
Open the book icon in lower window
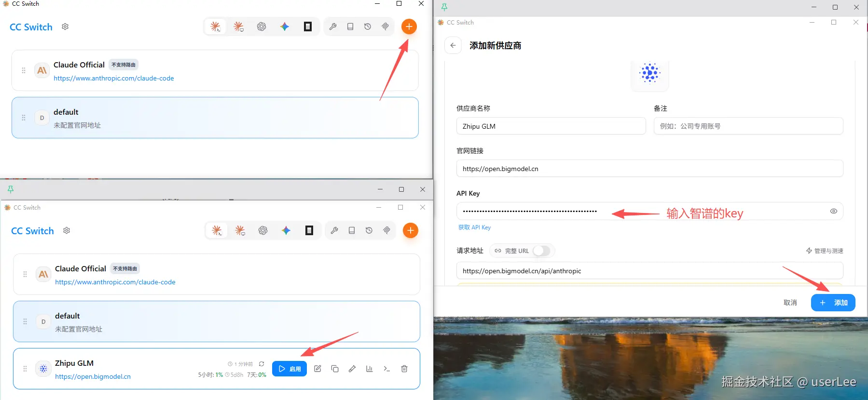pos(352,230)
